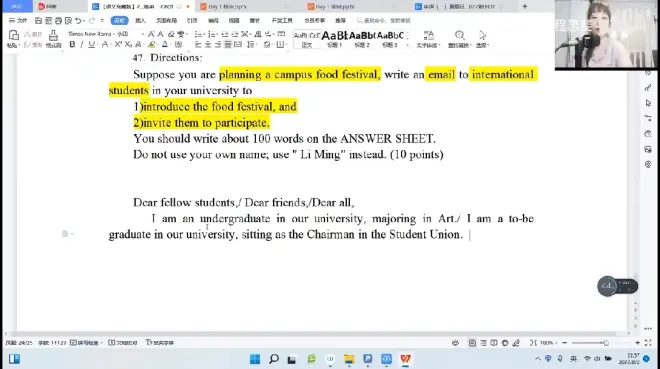The image size is (660, 369).
Task: Click the Find and Replace magnifier icon
Action: (460, 35)
